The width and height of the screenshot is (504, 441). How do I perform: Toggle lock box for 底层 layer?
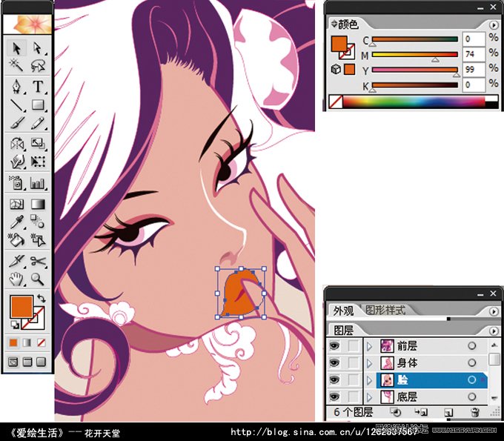coord(354,397)
